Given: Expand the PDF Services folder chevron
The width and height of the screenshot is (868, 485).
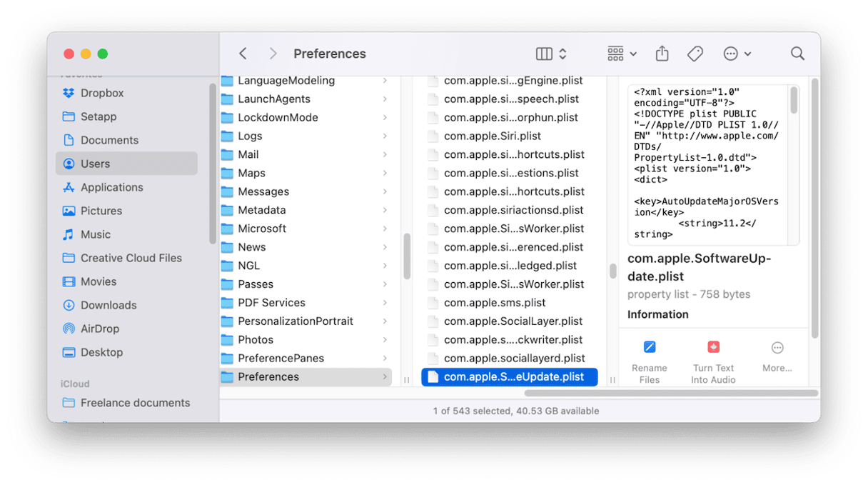Looking at the screenshot, I should [x=385, y=303].
